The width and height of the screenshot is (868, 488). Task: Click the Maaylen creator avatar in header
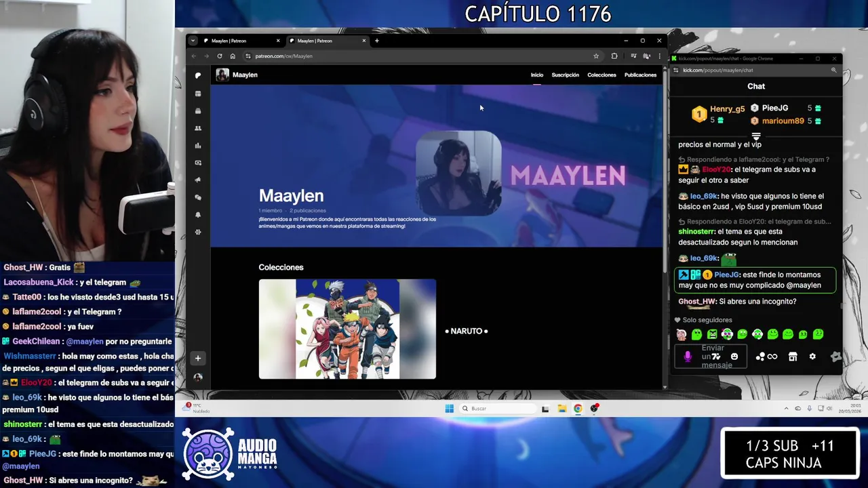[x=222, y=75]
